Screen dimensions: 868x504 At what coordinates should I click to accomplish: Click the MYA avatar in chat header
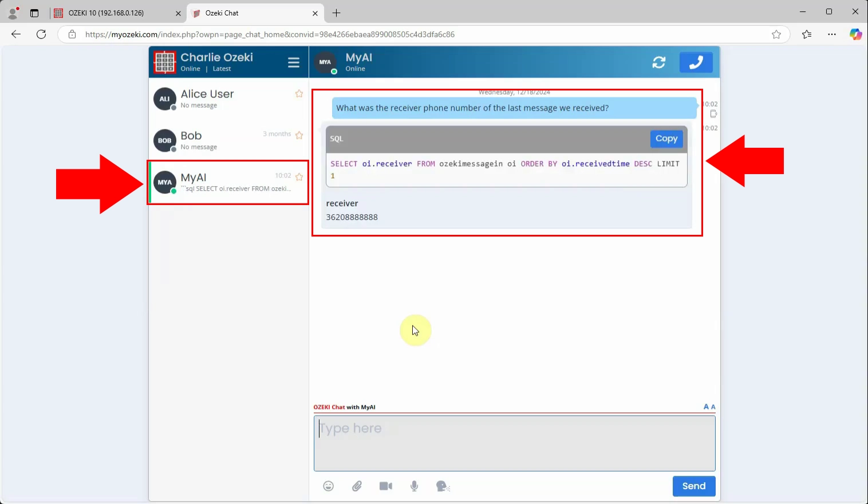pyautogui.click(x=325, y=62)
